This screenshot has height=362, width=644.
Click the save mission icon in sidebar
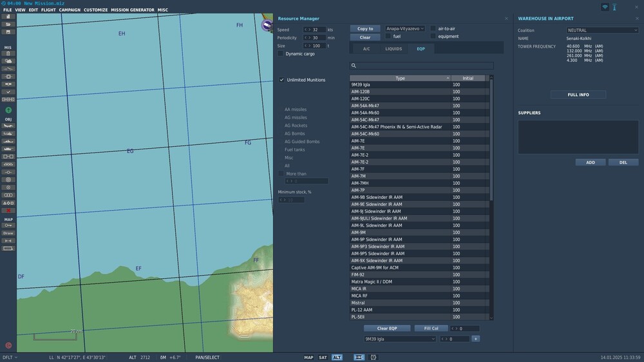[8, 32]
